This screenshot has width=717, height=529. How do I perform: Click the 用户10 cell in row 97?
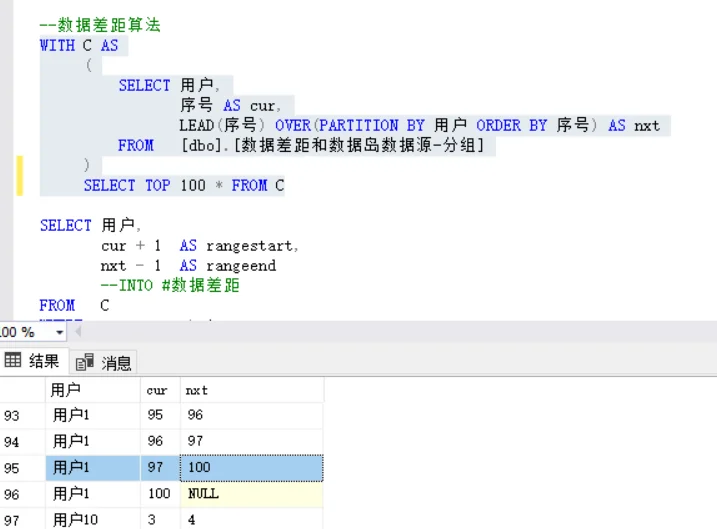pyautogui.click(x=93, y=520)
